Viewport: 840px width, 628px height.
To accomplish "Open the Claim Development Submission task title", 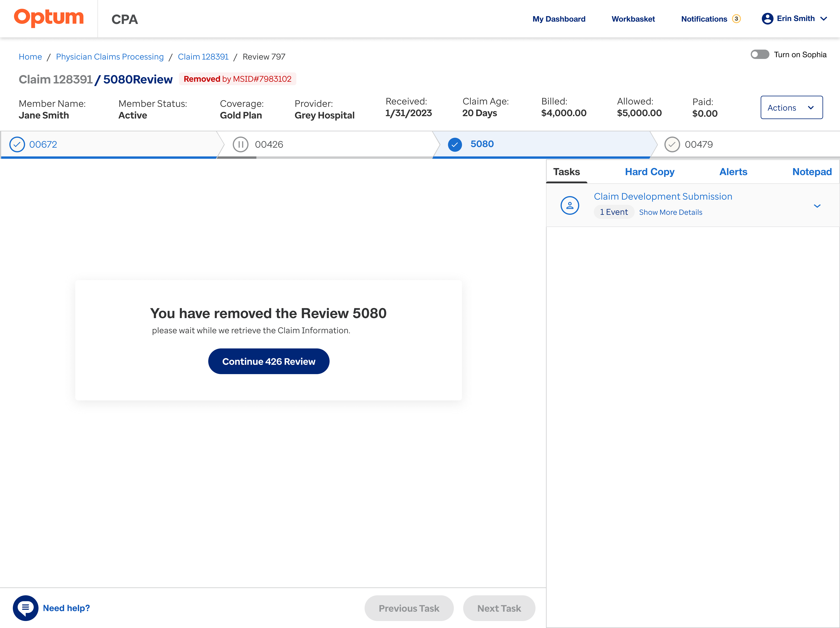I will point(663,196).
